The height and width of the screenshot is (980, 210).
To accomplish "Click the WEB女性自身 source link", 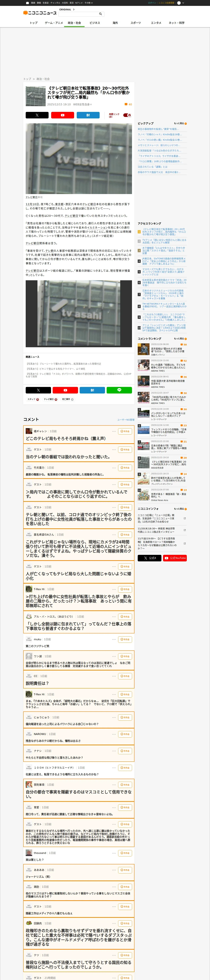I will 82,104.
